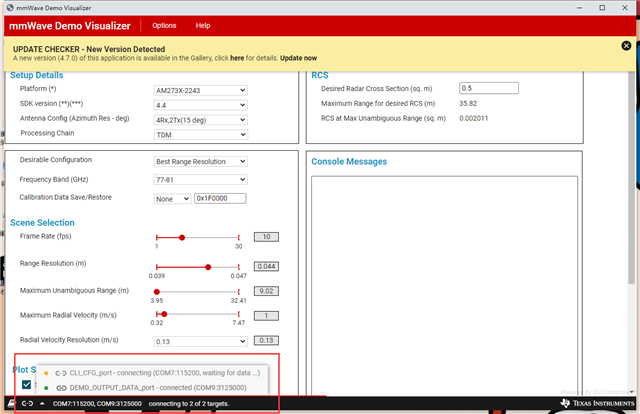Click the Texas Instruments logo

(599, 403)
